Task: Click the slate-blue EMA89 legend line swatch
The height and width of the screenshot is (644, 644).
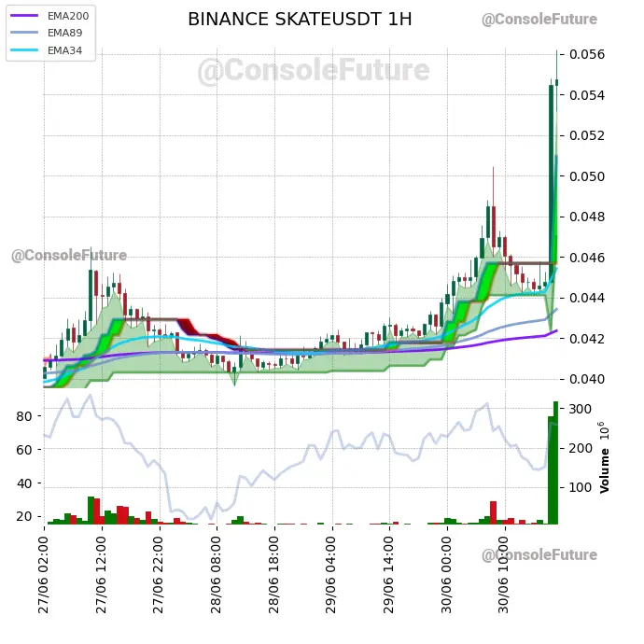Action: [24, 33]
